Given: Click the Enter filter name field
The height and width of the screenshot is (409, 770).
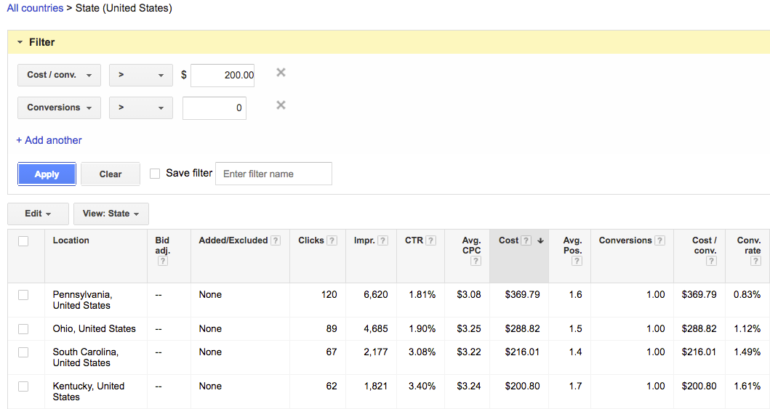Looking at the screenshot, I should pos(273,174).
